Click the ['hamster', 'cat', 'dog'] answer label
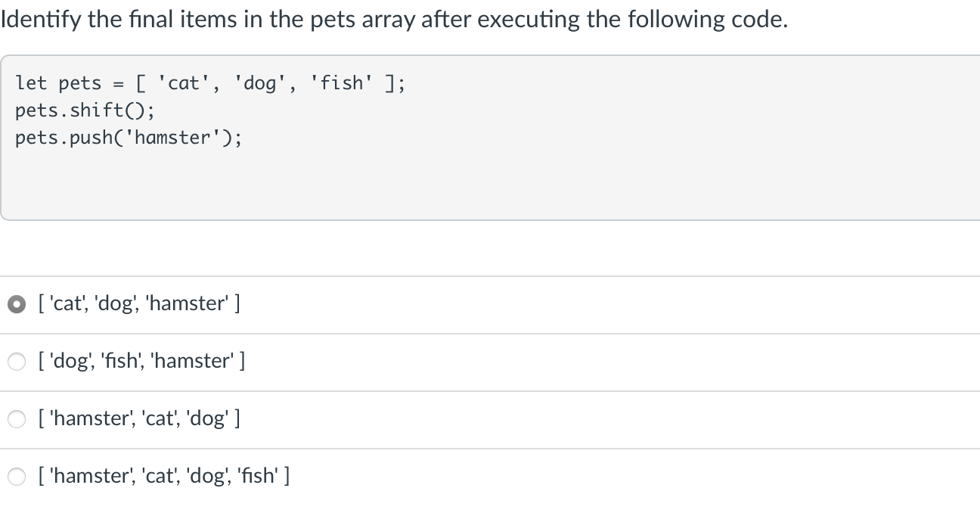The height and width of the screenshot is (513, 980). pyautogui.click(x=139, y=418)
